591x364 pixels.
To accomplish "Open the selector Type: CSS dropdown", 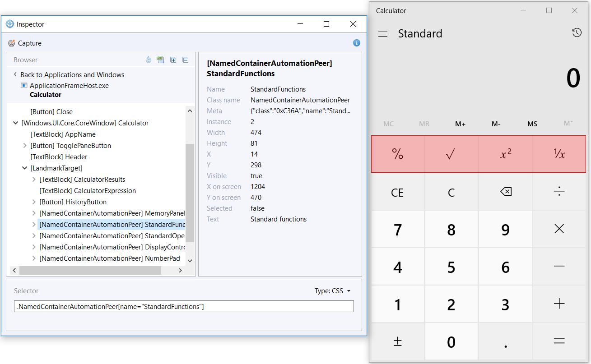I will pos(333,291).
